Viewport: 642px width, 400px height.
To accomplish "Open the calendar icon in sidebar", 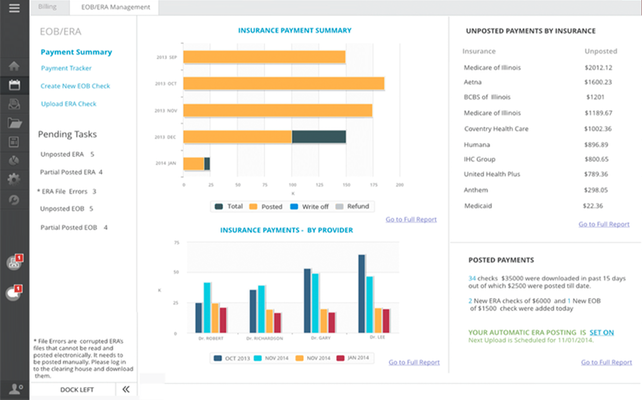I will (x=14, y=85).
